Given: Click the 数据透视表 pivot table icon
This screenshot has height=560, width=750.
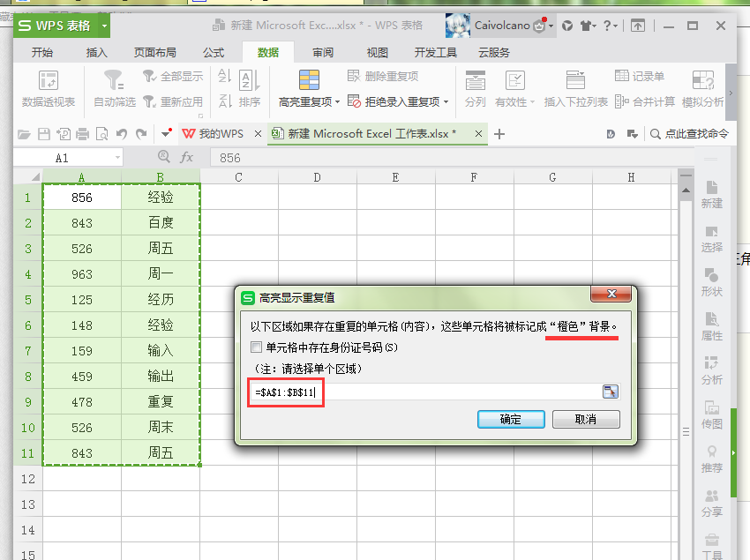Looking at the screenshot, I should [49, 80].
